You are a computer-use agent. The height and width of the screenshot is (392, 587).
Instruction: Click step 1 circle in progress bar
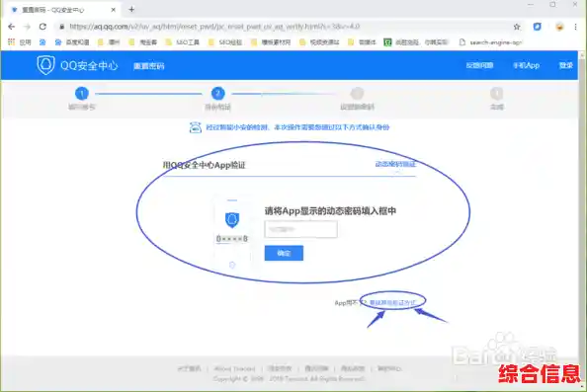click(x=82, y=93)
